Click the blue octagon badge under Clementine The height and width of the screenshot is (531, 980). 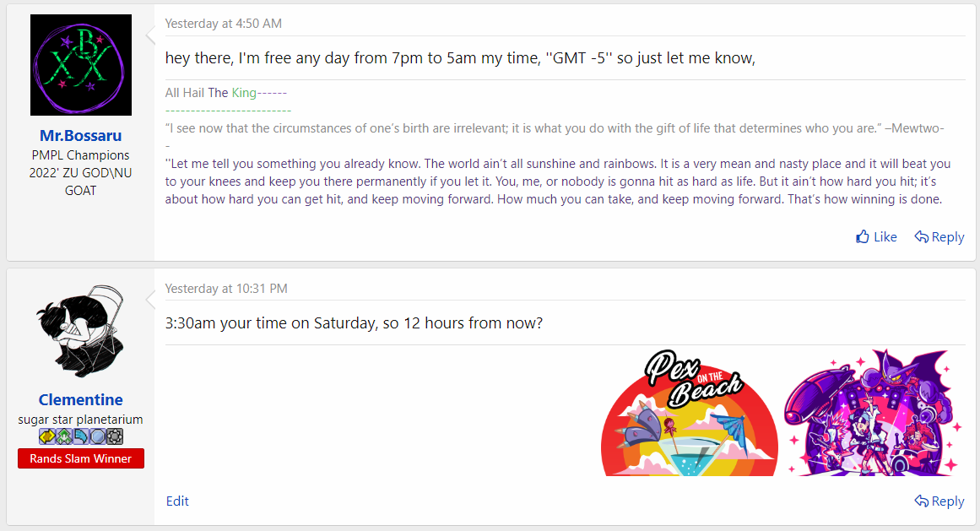98,436
